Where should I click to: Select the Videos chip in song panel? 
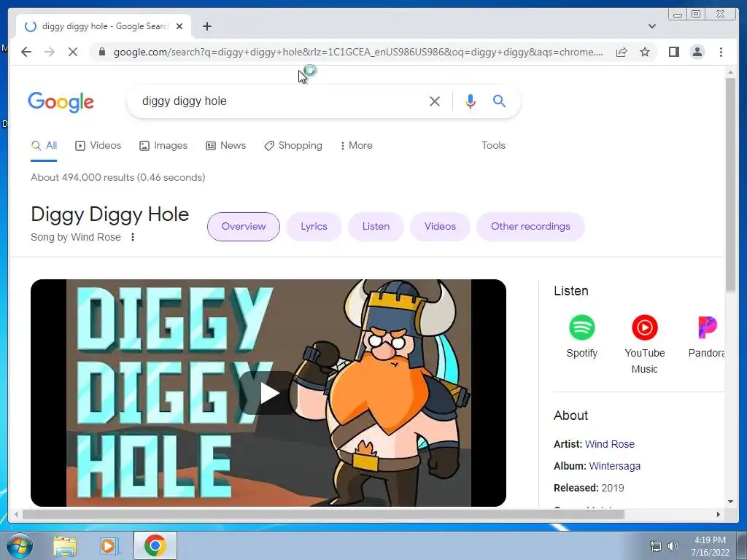coord(440,227)
